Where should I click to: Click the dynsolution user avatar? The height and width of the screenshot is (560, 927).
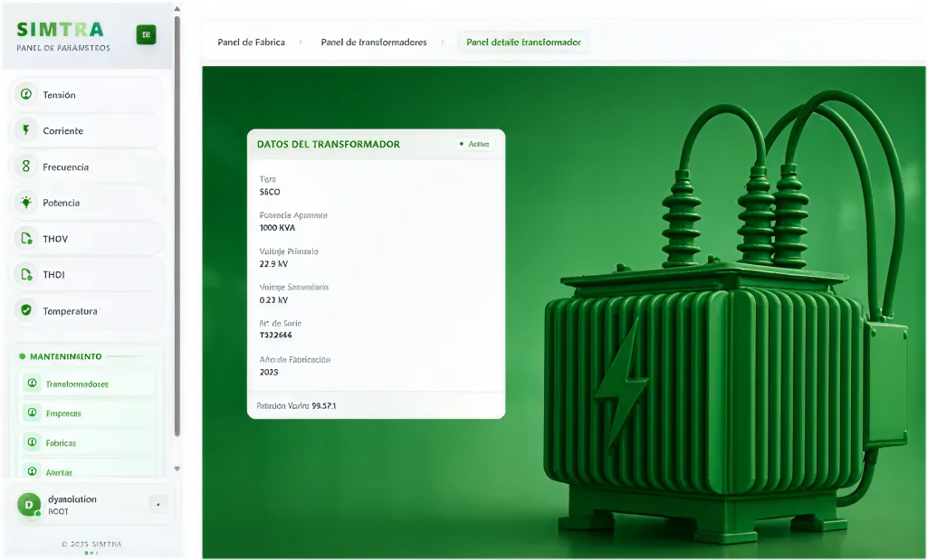[x=28, y=505]
